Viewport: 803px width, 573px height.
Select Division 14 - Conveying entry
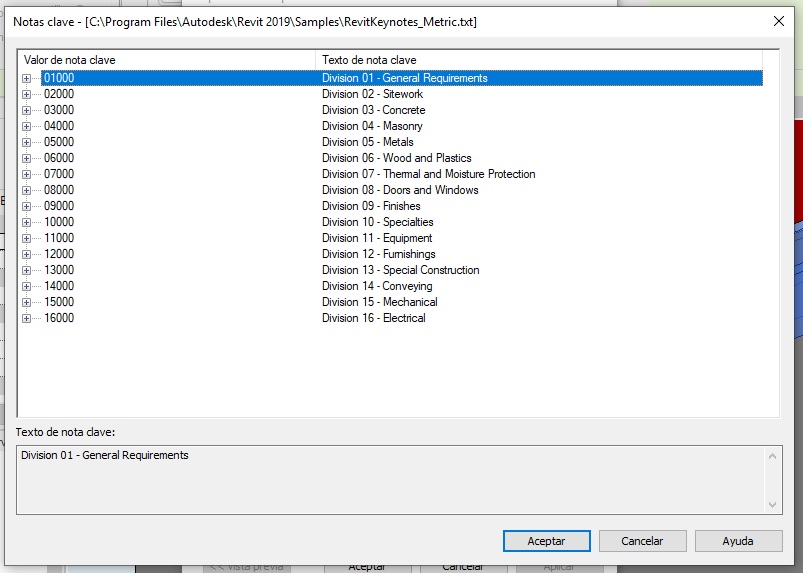[x=377, y=286]
